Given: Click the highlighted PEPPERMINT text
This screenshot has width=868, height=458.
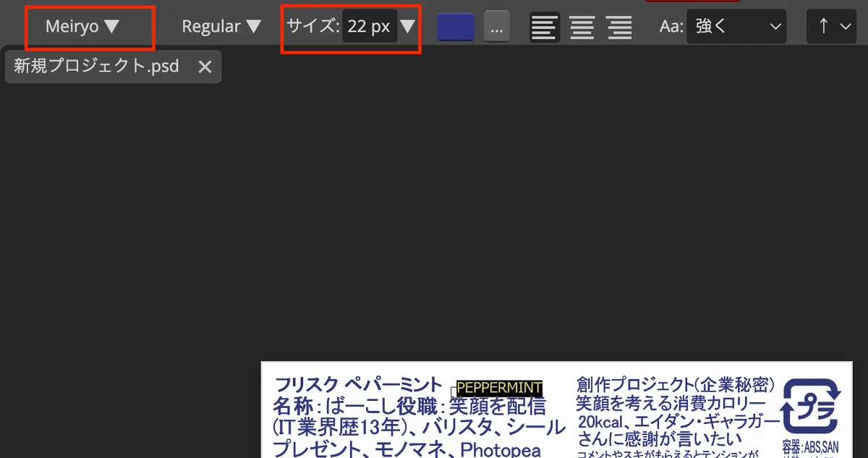Looking at the screenshot, I should [x=499, y=389].
